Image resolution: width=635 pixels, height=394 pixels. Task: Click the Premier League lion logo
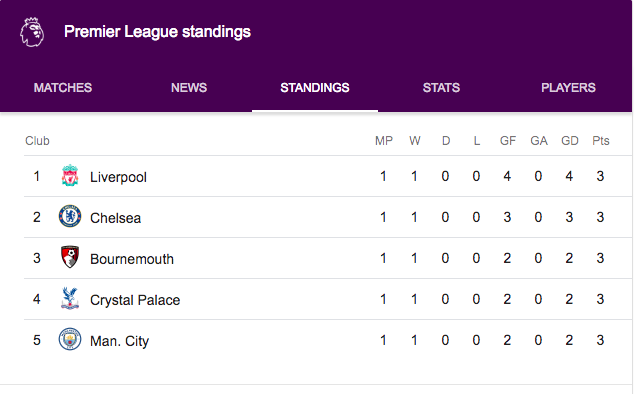32,32
